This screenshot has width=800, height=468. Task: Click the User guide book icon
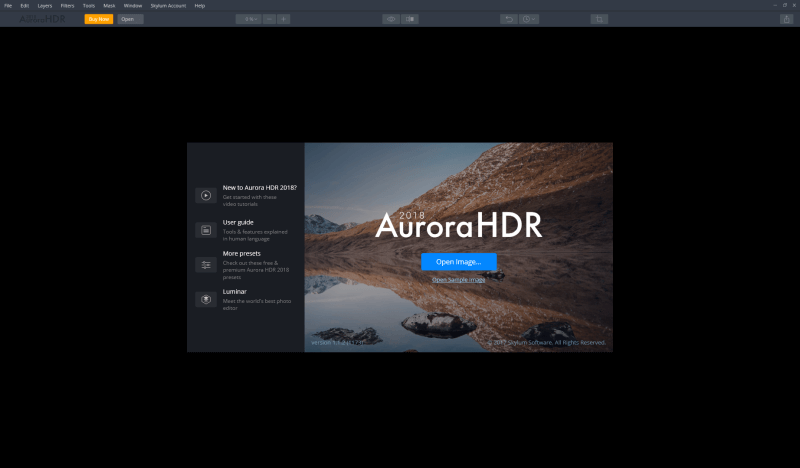tap(206, 230)
